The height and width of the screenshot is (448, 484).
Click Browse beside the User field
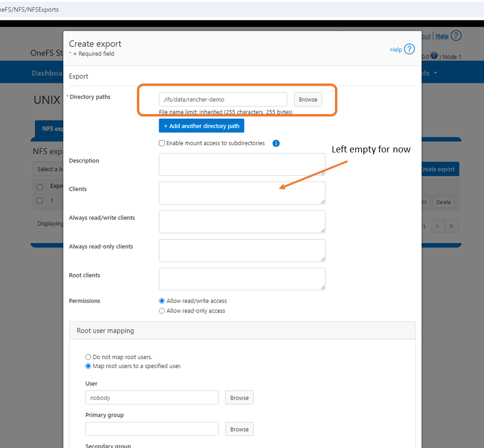click(239, 398)
